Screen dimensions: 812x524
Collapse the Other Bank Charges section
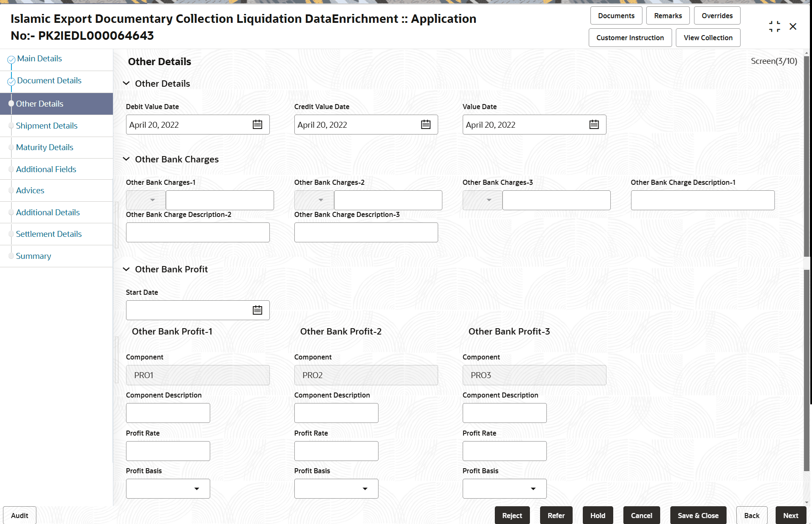click(x=126, y=159)
